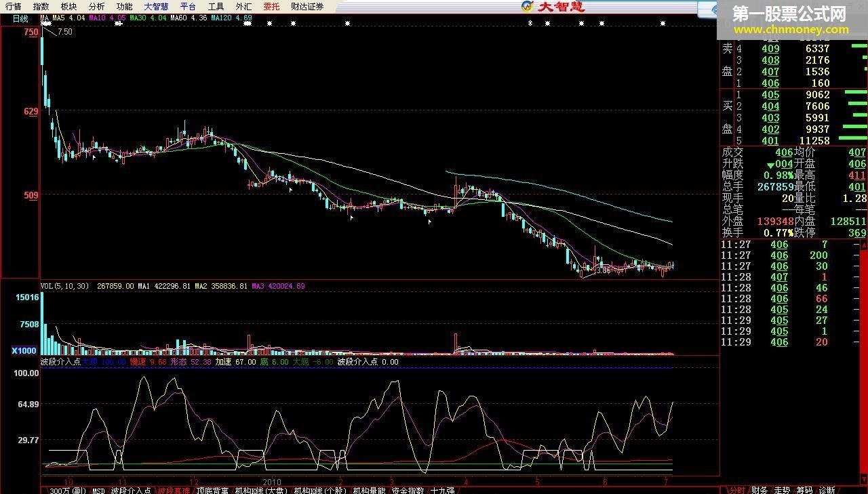Click the MA30 4.04 moving average label

148,18
